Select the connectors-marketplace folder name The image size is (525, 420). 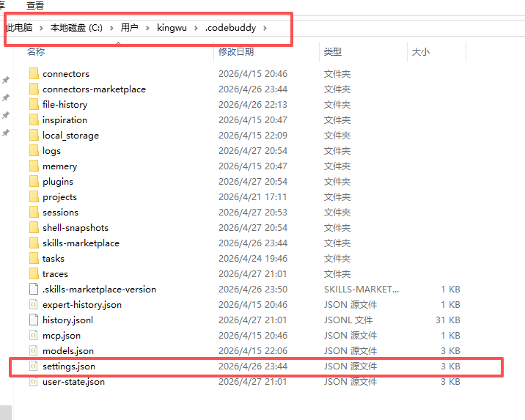pyautogui.click(x=94, y=89)
